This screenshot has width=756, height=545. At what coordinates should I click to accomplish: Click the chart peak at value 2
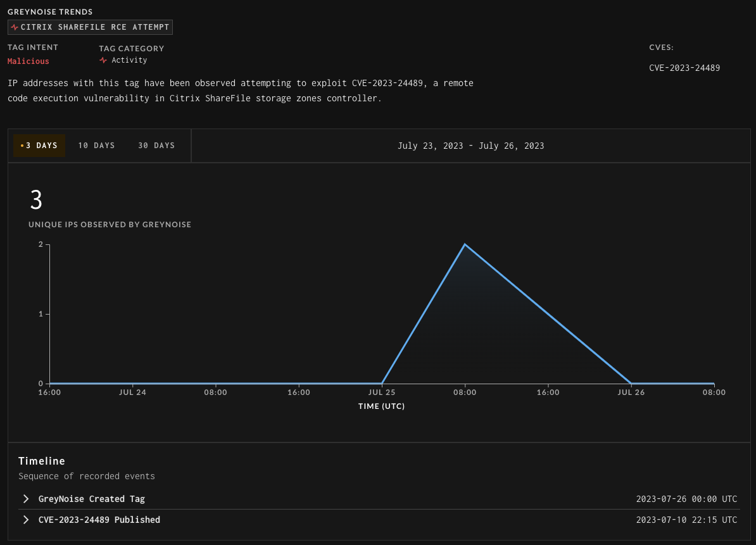point(465,244)
